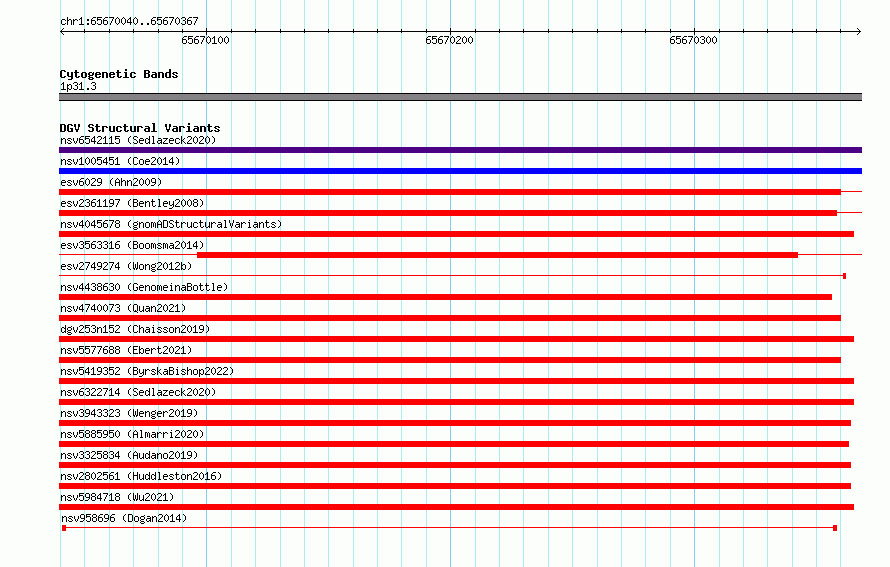The image size is (890, 567).
Task: Click the 1p31.3 band label
Action: coord(78,86)
